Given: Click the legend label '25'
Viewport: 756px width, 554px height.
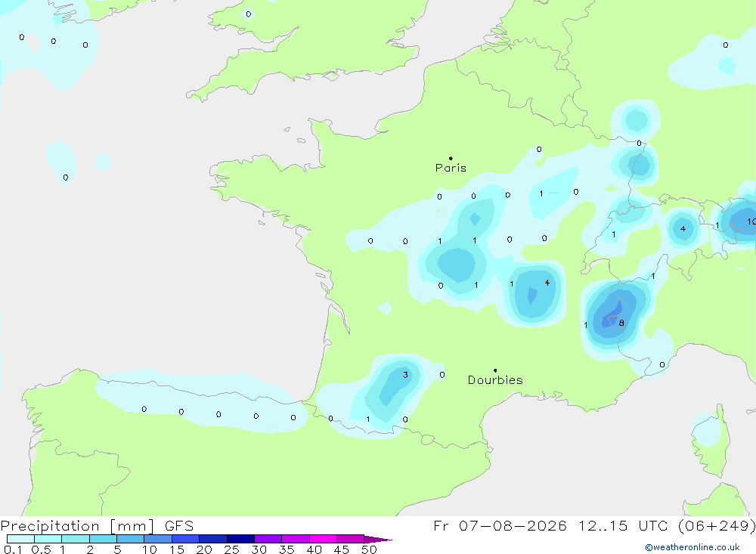Looking at the screenshot, I should [x=231, y=549].
